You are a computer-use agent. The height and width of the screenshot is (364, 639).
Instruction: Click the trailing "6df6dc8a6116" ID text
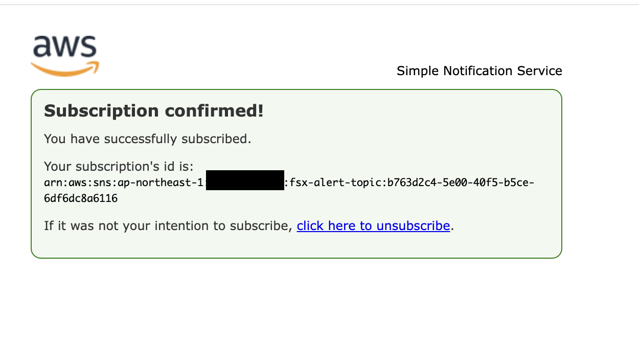click(x=81, y=198)
